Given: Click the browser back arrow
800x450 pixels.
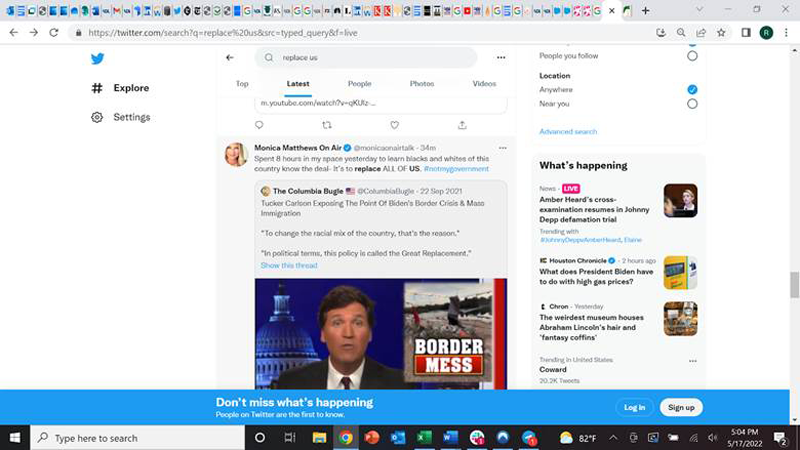Looking at the screenshot, I should tap(14, 33).
